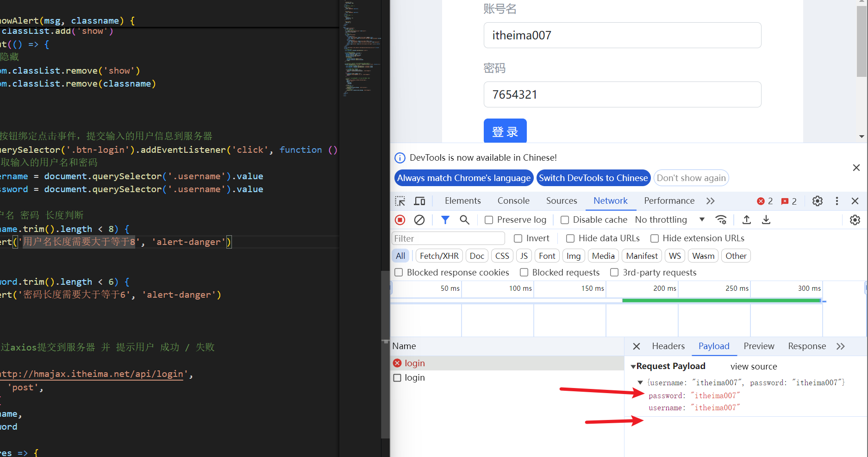Clear the network log
This screenshot has height=457, width=868.
tap(419, 220)
